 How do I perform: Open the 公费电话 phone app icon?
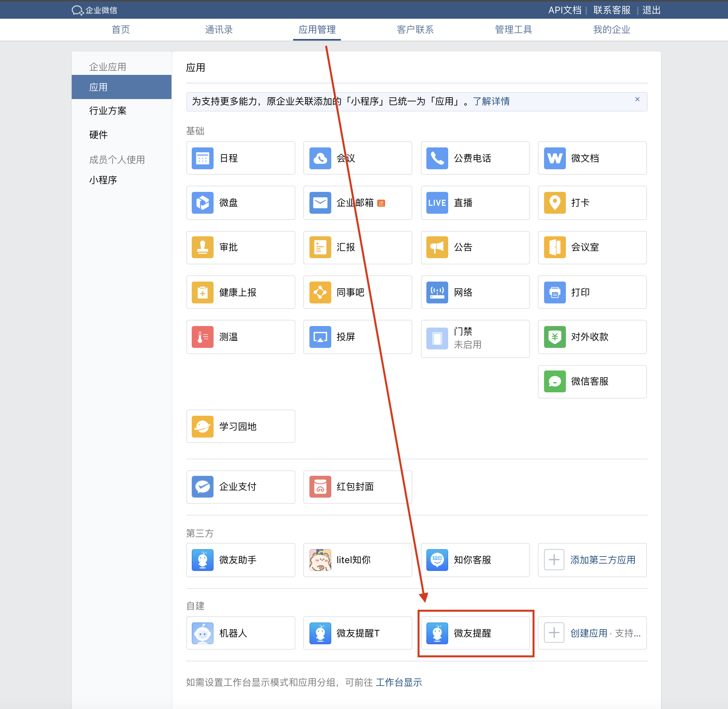[437, 158]
